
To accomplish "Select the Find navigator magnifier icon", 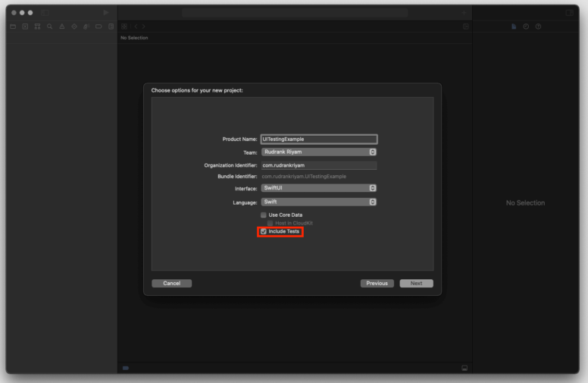I will click(49, 26).
